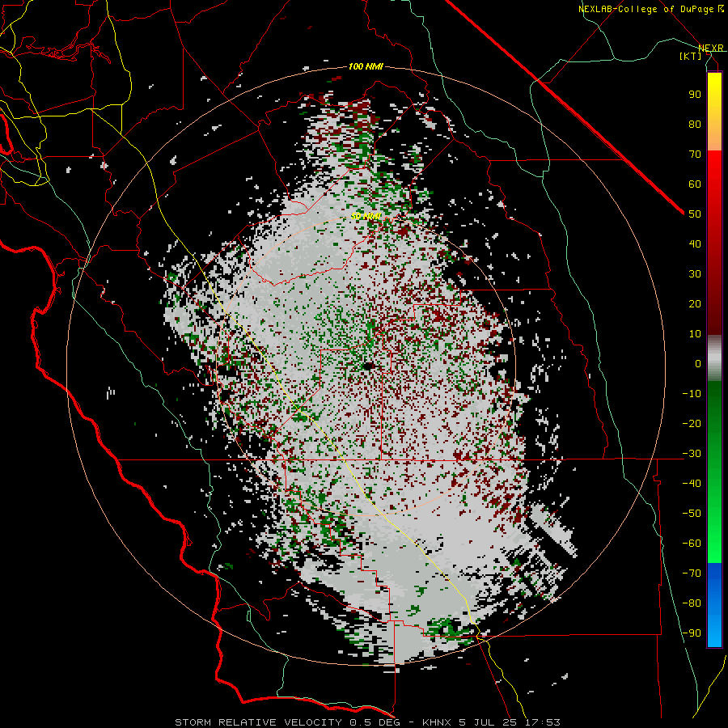728x728 pixels.
Task: Pick the gray zero-velocity segment of the color bar
Action: tap(714, 358)
